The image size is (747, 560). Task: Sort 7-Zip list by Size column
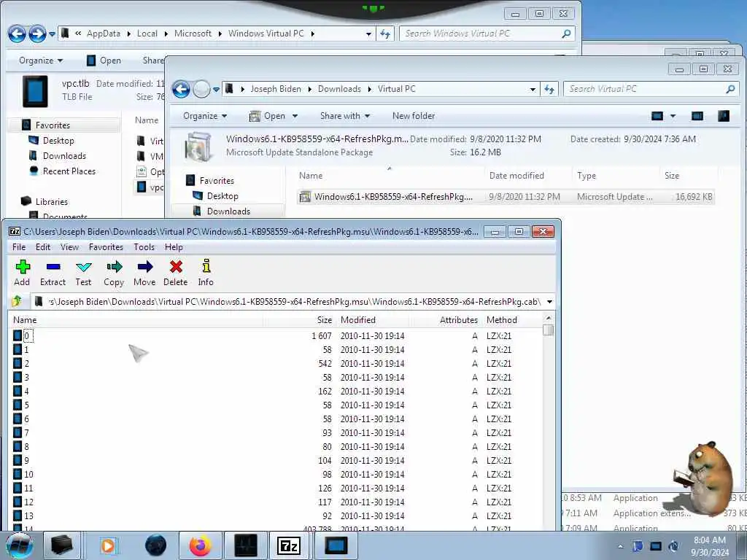[x=325, y=320]
